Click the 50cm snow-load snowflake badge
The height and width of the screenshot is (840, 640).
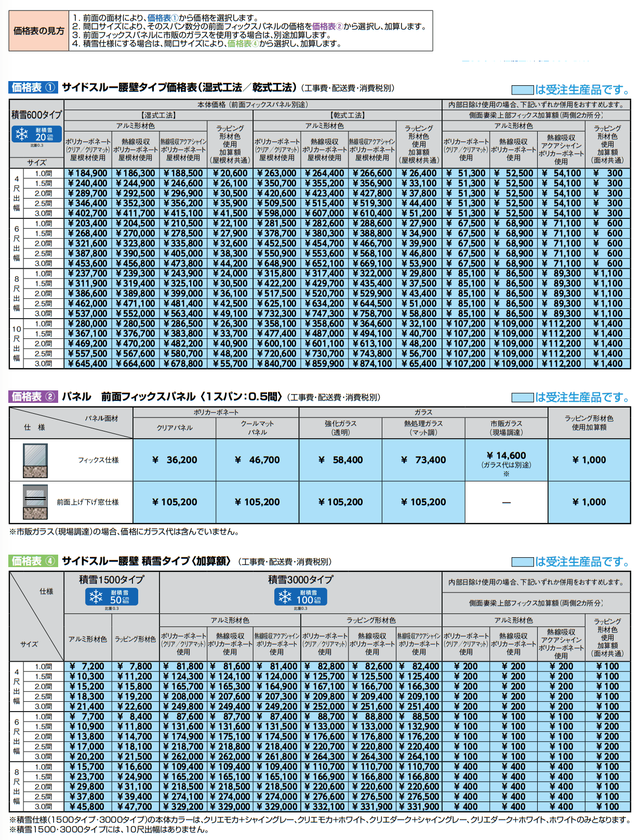[x=111, y=597]
